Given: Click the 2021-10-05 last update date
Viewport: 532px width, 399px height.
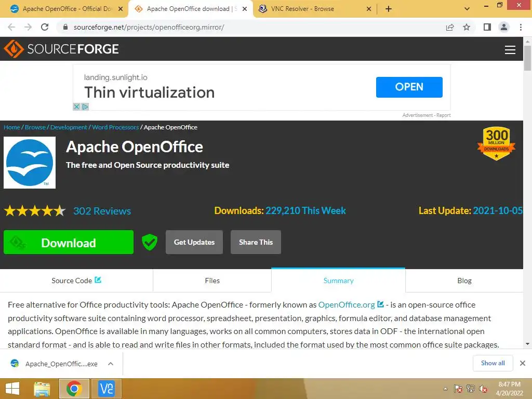Looking at the screenshot, I should [498, 211].
